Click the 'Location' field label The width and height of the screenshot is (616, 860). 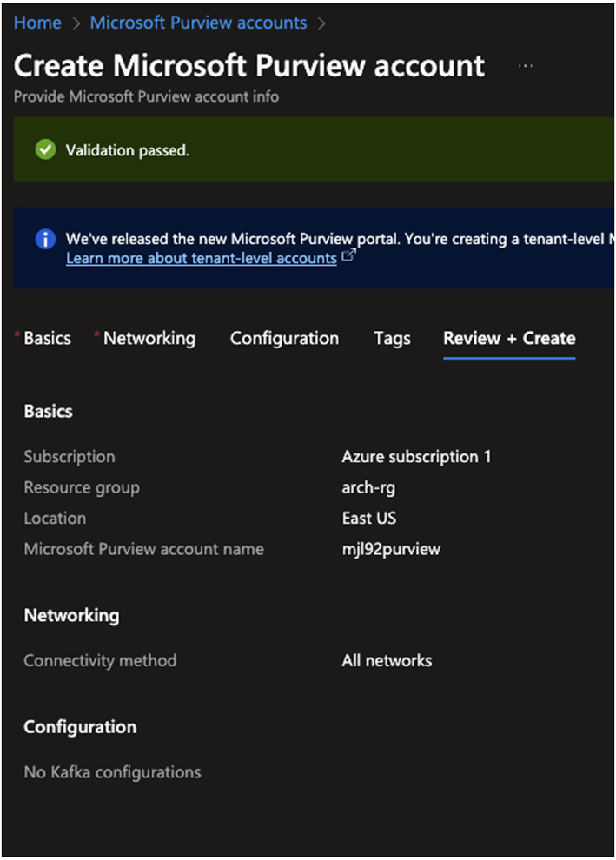55,519
